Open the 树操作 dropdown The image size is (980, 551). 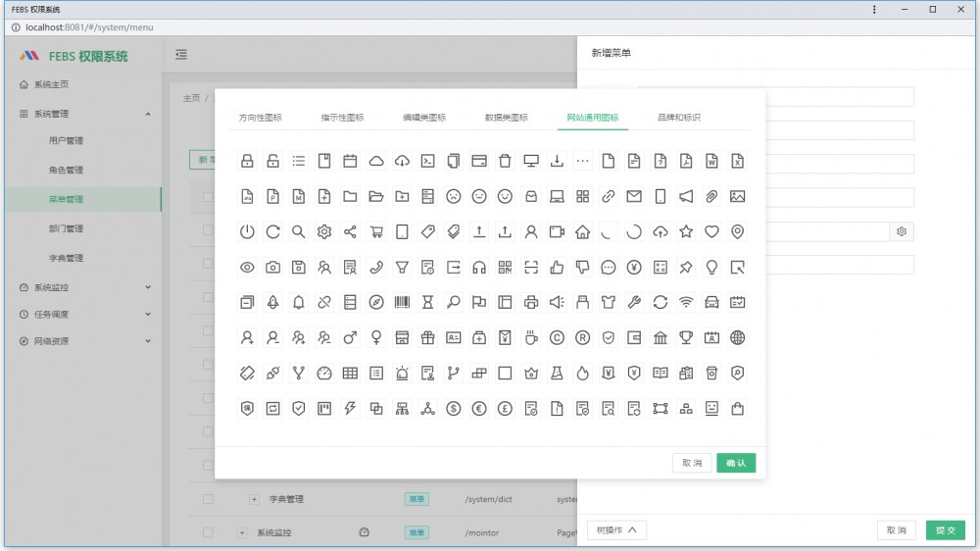click(x=616, y=529)
